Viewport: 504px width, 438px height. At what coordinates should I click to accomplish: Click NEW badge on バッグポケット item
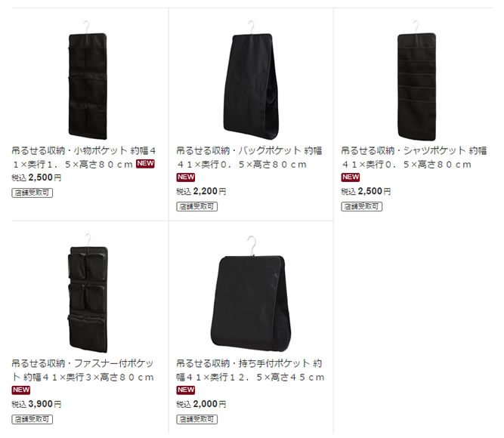(x=186, y=177)
